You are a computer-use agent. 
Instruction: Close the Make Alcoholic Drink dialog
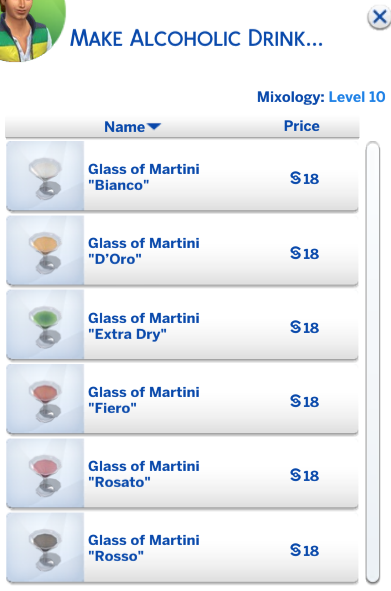click(x=379, y=17)
